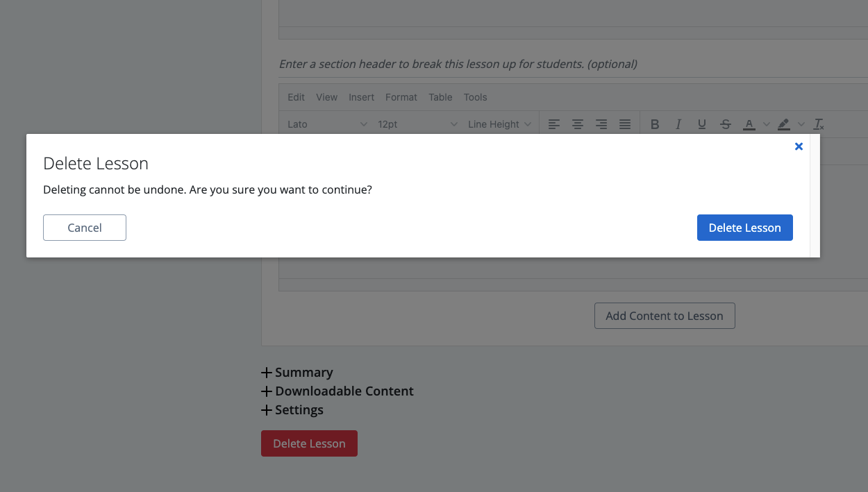The width and height of the screenshot is (868, 492).
Task: Open the Insert menu
Action: (x=361, y=97)
